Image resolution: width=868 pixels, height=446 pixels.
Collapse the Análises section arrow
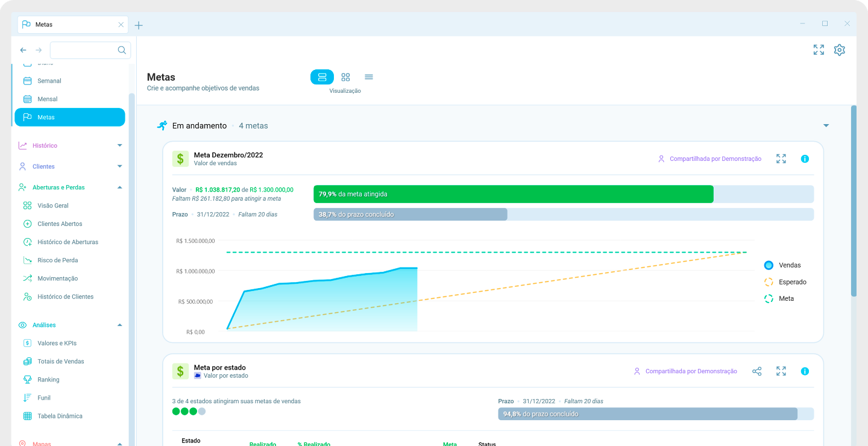119,325
